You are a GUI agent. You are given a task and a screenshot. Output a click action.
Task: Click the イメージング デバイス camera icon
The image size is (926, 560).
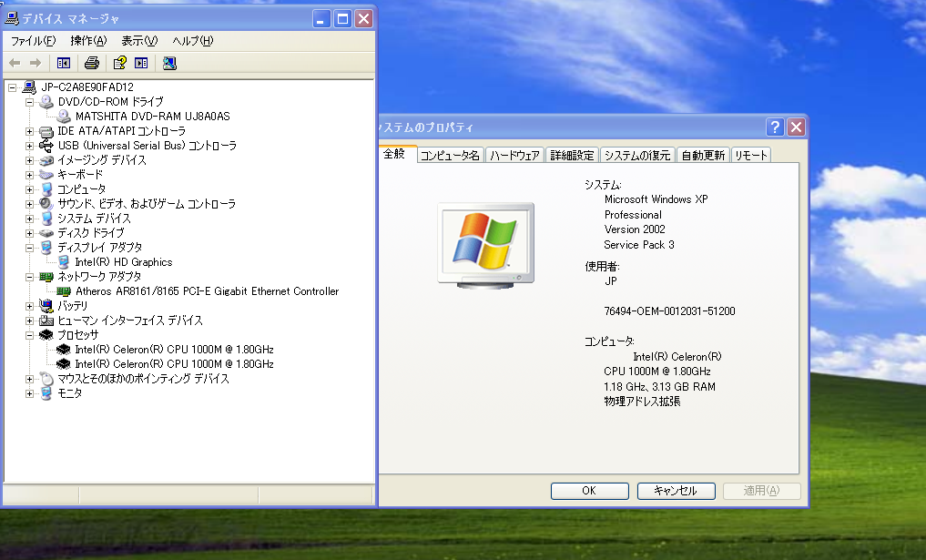tap(46, 160)
